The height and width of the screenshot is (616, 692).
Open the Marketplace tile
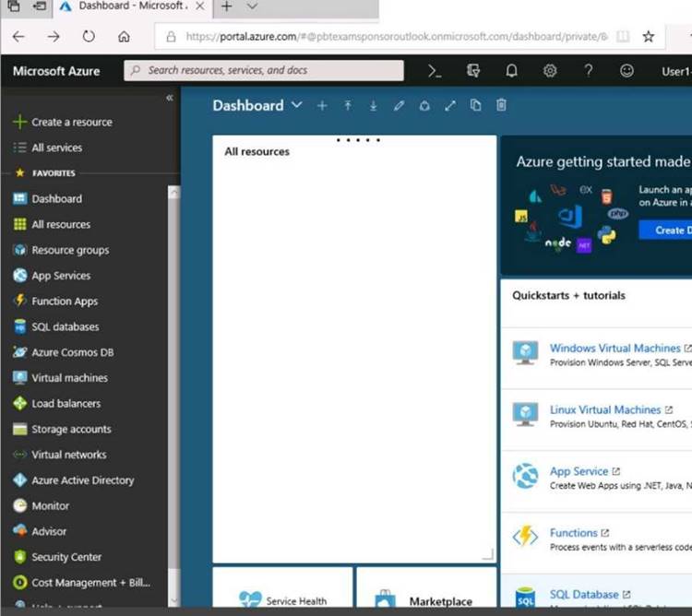pyautogui.click(x=426, y=587)
